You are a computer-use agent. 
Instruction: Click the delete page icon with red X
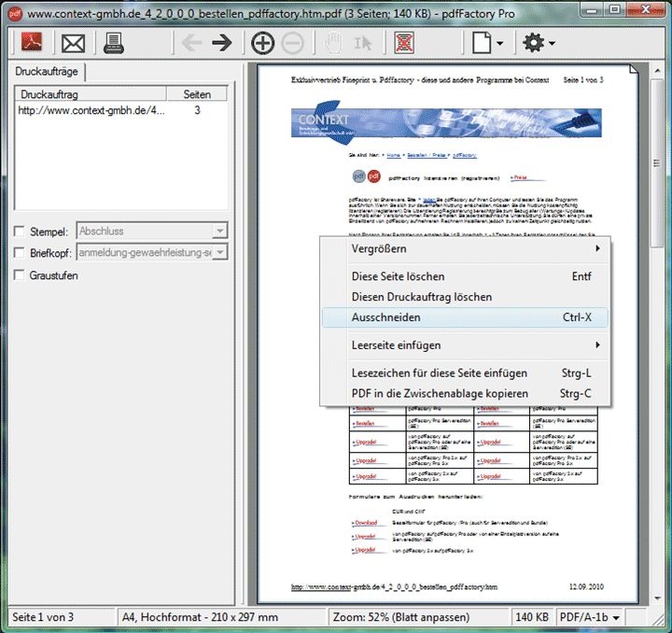tap(404, 43)
